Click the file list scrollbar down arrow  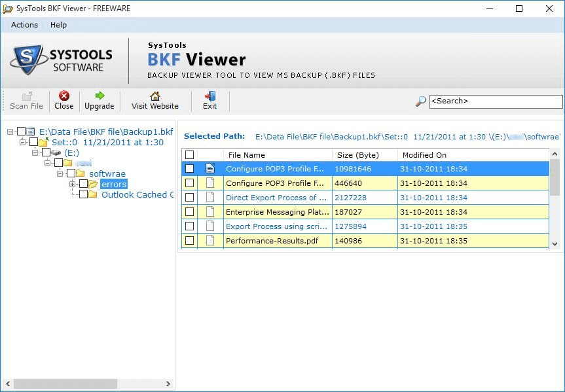(555, 244)
